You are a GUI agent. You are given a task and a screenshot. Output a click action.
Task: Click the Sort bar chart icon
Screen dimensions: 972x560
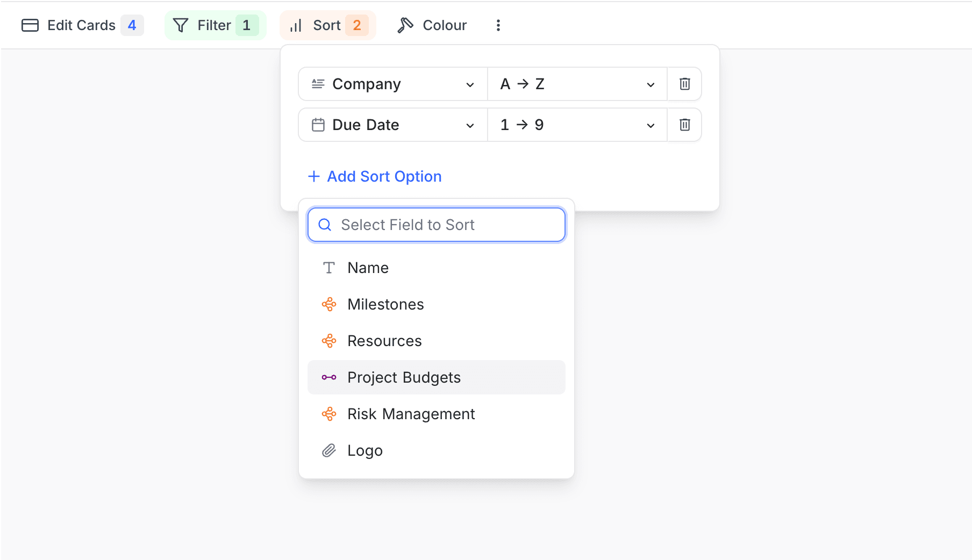(x=296, y=25)
